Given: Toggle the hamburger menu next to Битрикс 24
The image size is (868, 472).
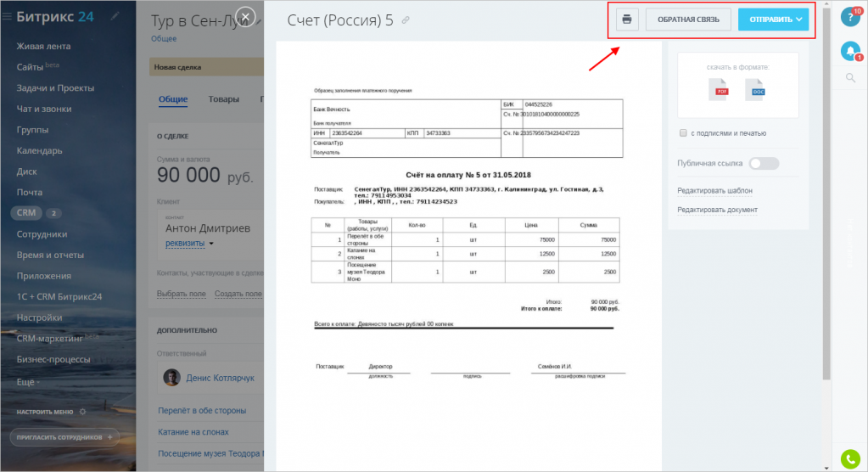Looking at the screenshot, I should tap(7, 17).
